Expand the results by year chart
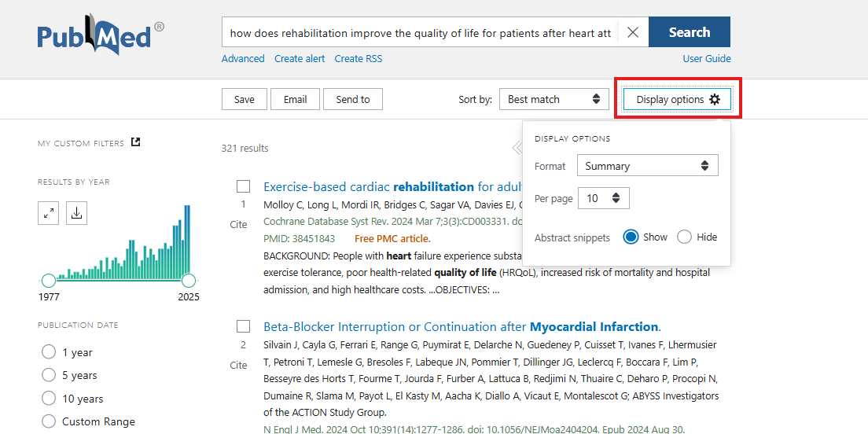This screenshot has height=434, width=868. click(x=49, y=213)
